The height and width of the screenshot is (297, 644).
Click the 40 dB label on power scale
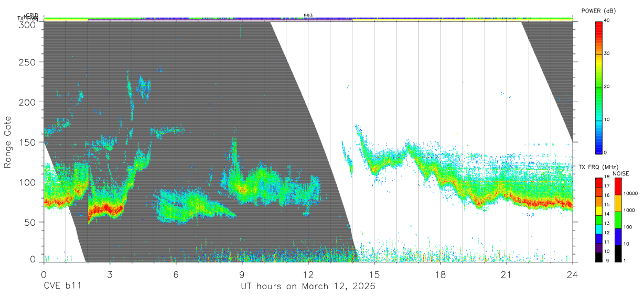coord(606,20)
